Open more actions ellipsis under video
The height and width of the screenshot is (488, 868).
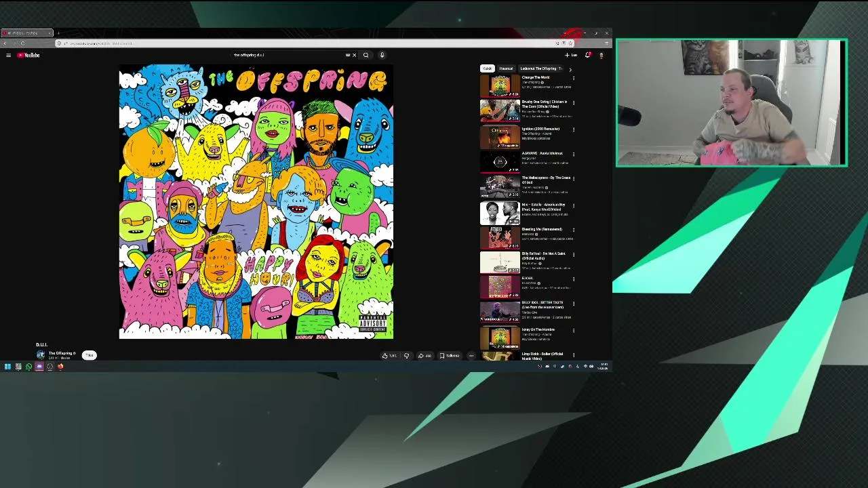coord(471,355)
